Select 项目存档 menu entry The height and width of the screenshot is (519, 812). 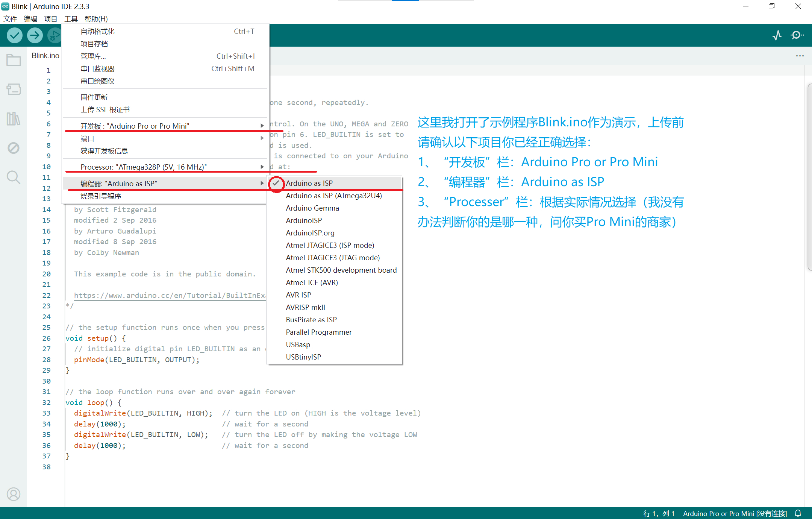(x=165, y=44)
